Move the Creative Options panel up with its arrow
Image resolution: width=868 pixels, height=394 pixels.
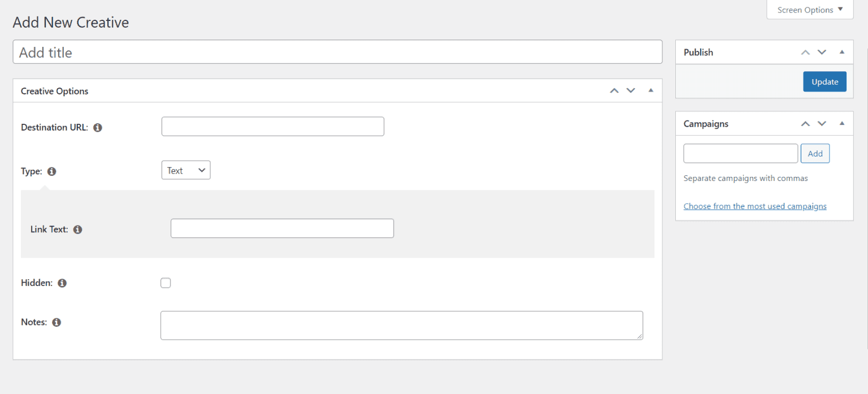pyautogui.click(x=614, y=90)
